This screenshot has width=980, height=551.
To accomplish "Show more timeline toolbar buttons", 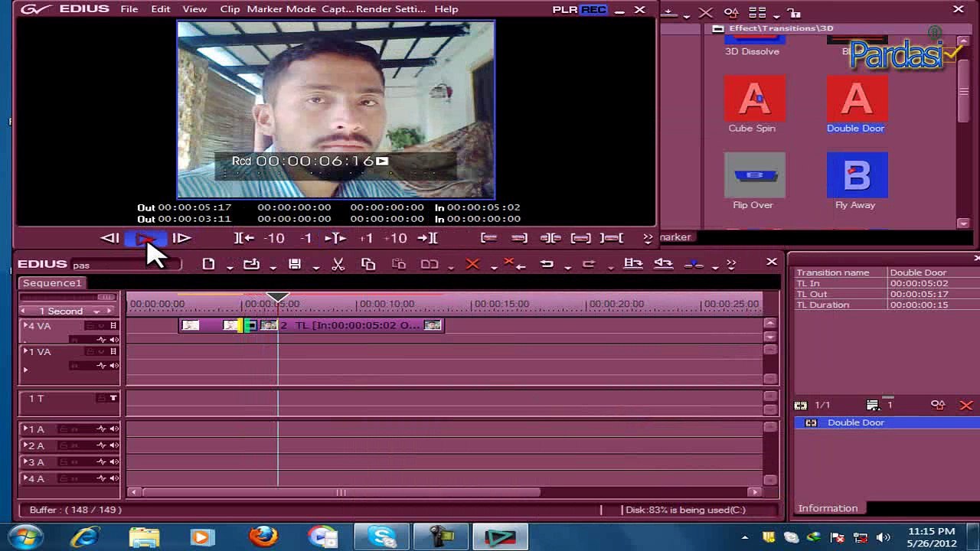I will (730, 264).
